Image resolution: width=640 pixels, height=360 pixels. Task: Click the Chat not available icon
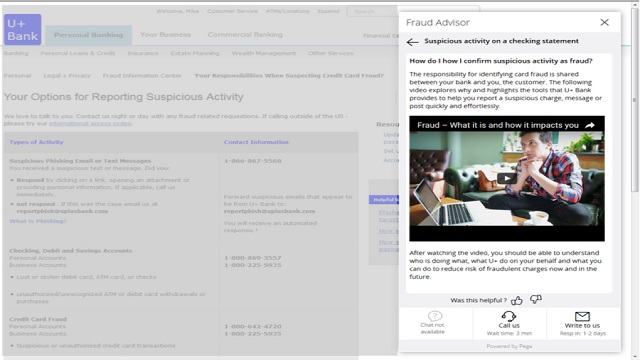pos(435,316)
